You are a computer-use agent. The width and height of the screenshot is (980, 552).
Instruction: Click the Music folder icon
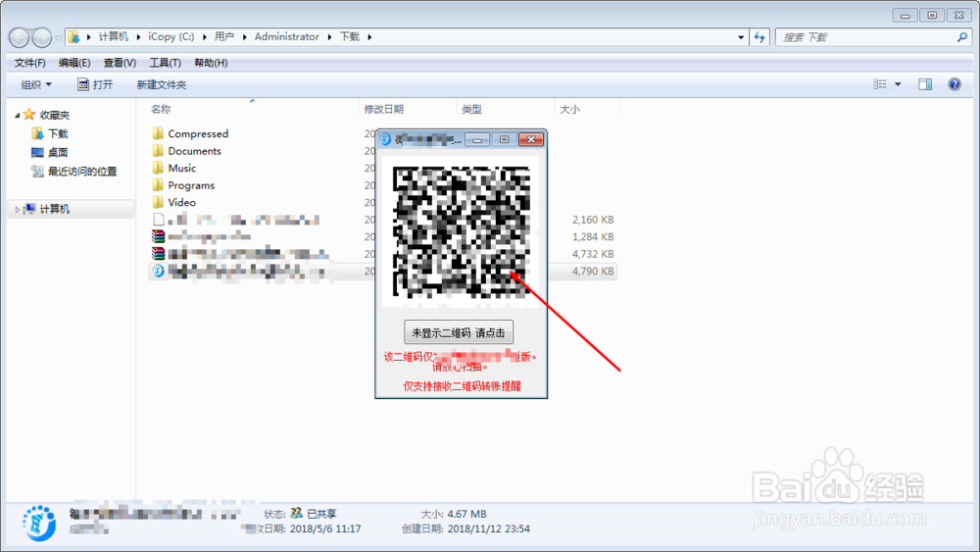point(158,168)
